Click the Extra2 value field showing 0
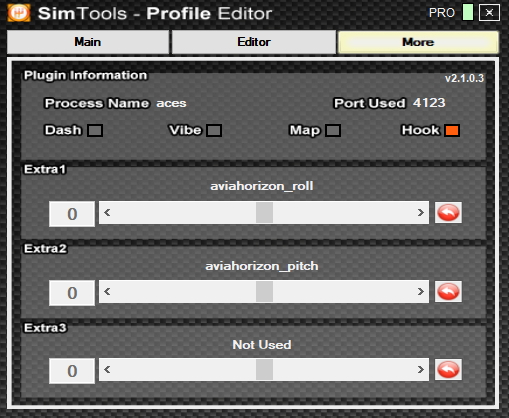This screenshot has width=509, height=418. pos(72,293)
